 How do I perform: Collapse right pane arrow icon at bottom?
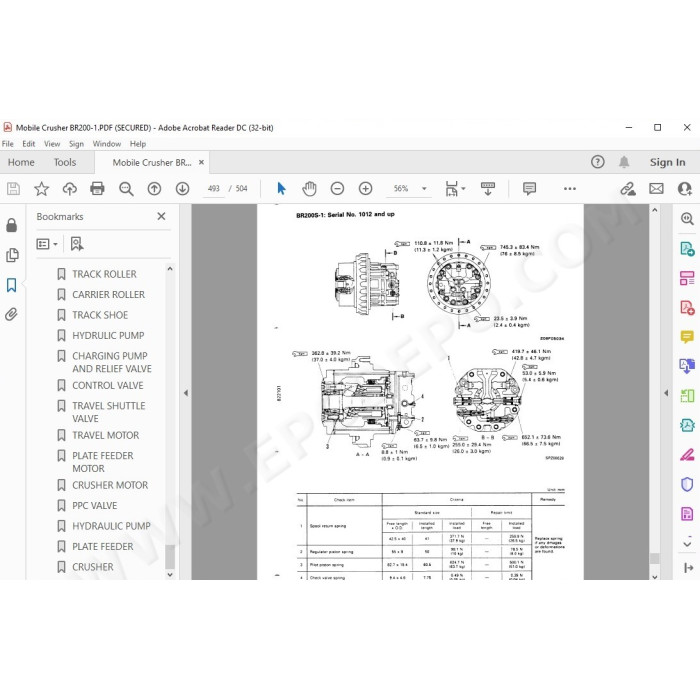pos(688,568)
